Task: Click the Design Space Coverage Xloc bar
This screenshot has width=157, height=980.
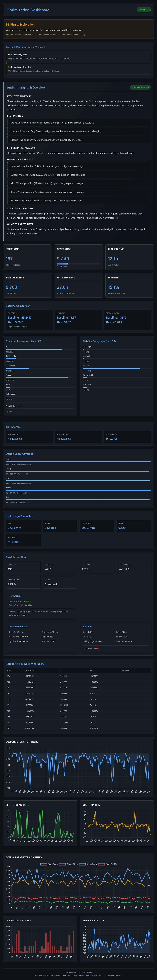Action: pos(78,481)
